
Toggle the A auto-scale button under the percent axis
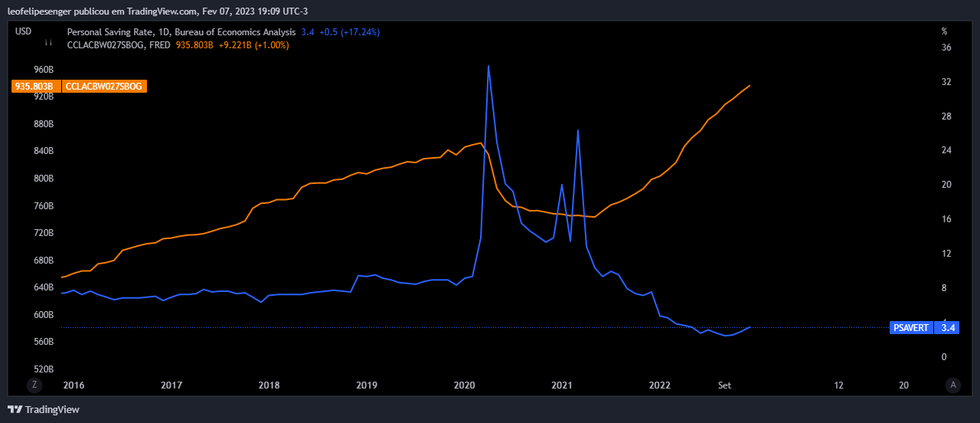point(953,385)
